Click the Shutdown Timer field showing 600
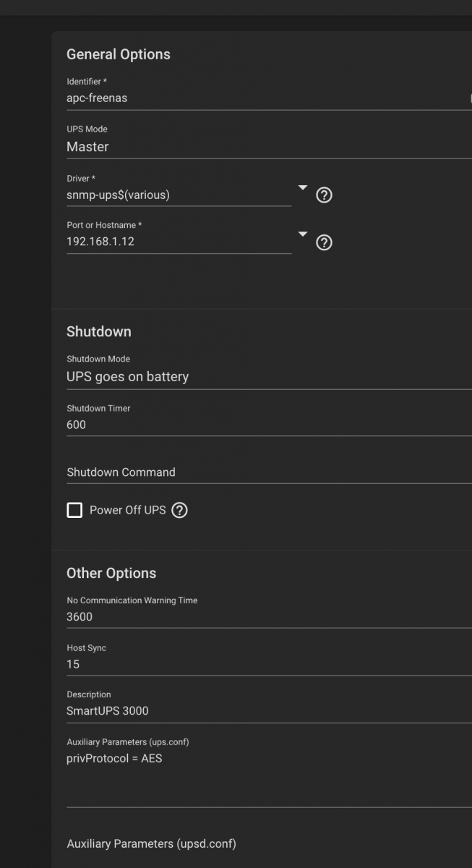This screenshot has height=868, width=472. (x=269, y=425)
